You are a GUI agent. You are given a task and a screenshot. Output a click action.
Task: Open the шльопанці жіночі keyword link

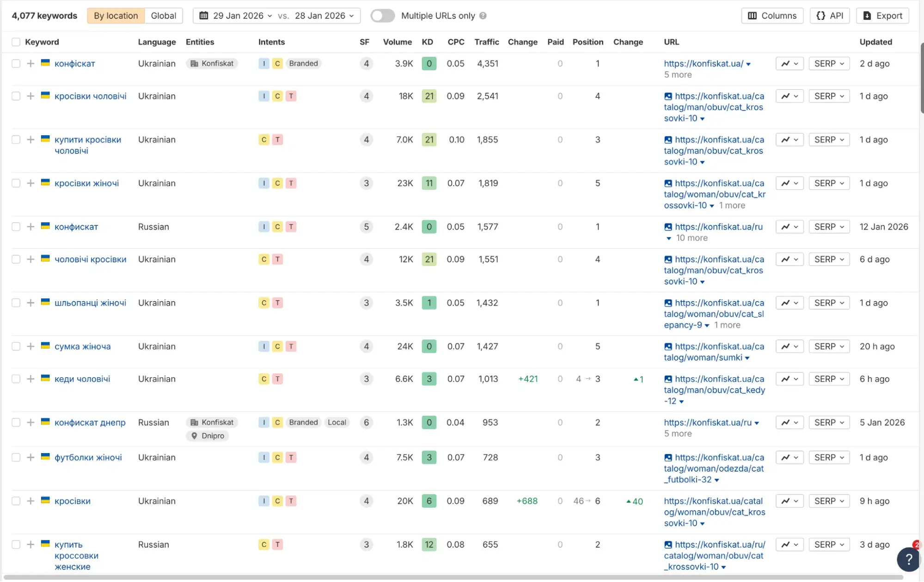90,303
